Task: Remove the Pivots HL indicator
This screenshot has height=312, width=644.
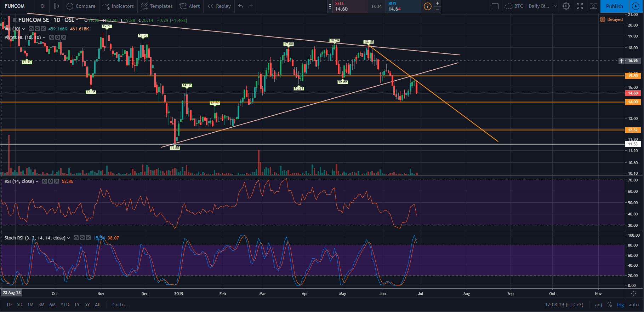Action: point(64,37)
